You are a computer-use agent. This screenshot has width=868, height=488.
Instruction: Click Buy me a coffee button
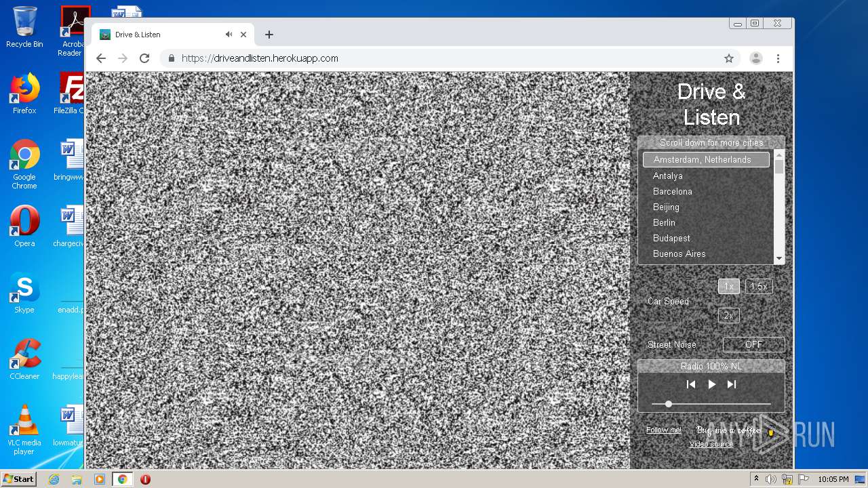734,430
